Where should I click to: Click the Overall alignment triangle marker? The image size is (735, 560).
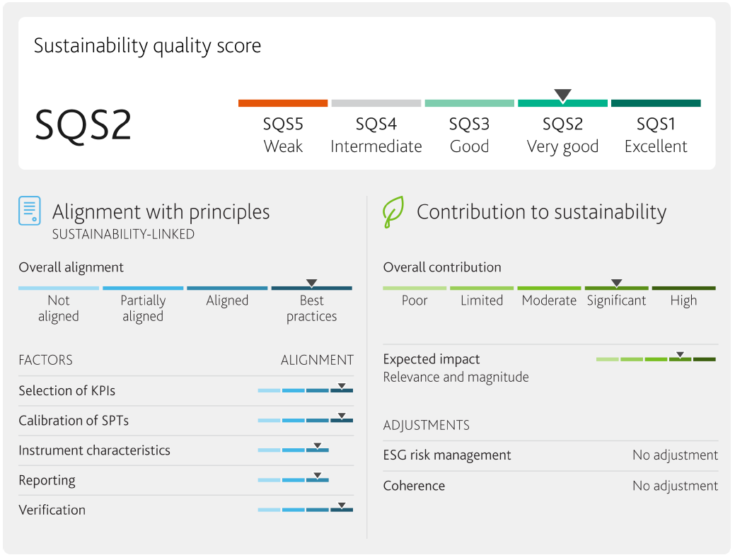[x=311, y=283]
